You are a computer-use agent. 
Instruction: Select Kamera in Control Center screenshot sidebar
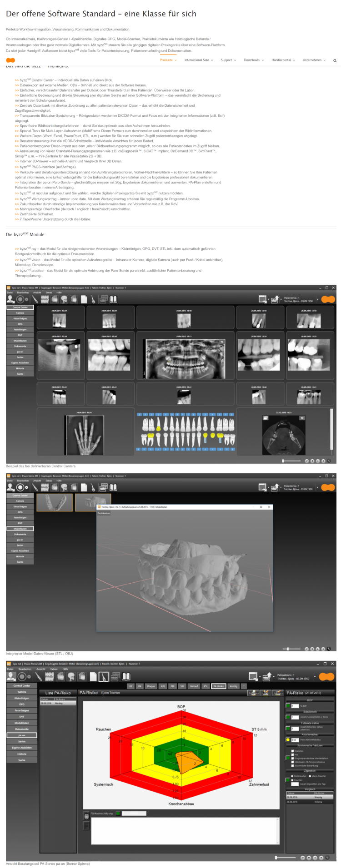(20, 313)
